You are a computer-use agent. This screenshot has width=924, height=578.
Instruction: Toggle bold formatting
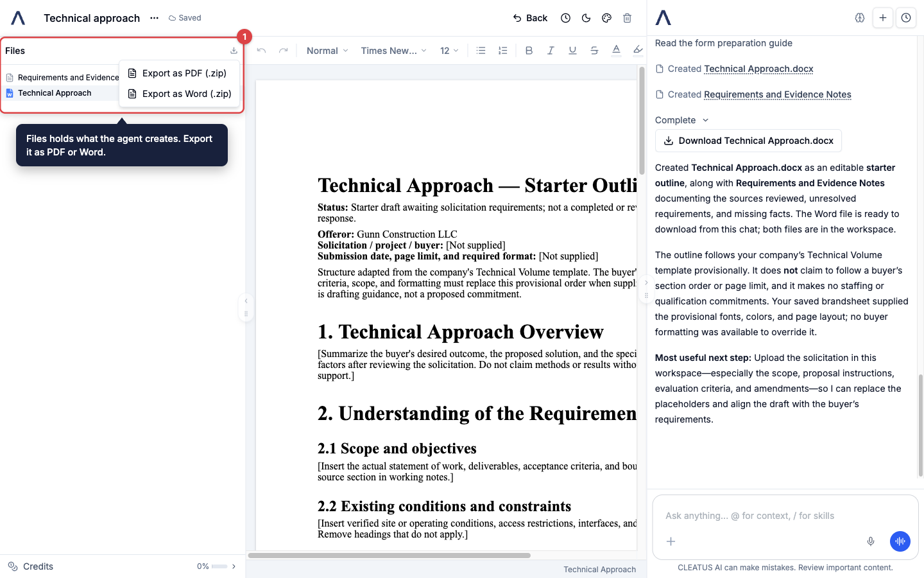coord(529,51)
